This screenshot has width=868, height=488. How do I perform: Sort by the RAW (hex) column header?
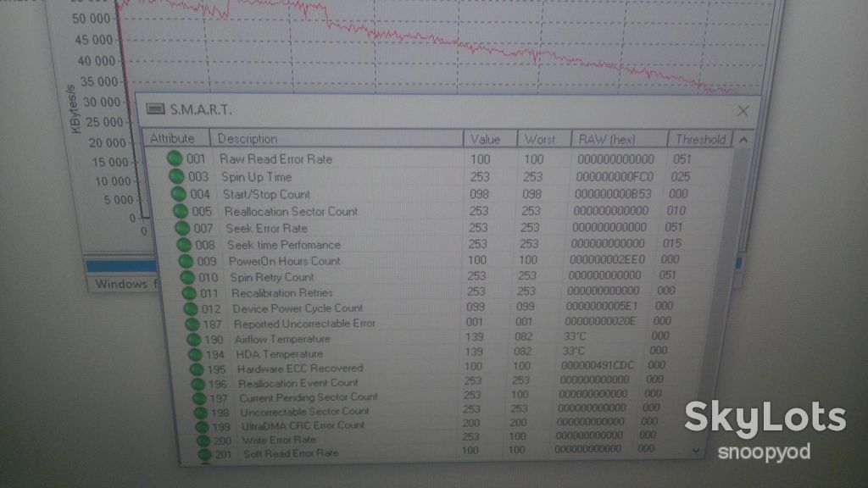coord(619,139)
